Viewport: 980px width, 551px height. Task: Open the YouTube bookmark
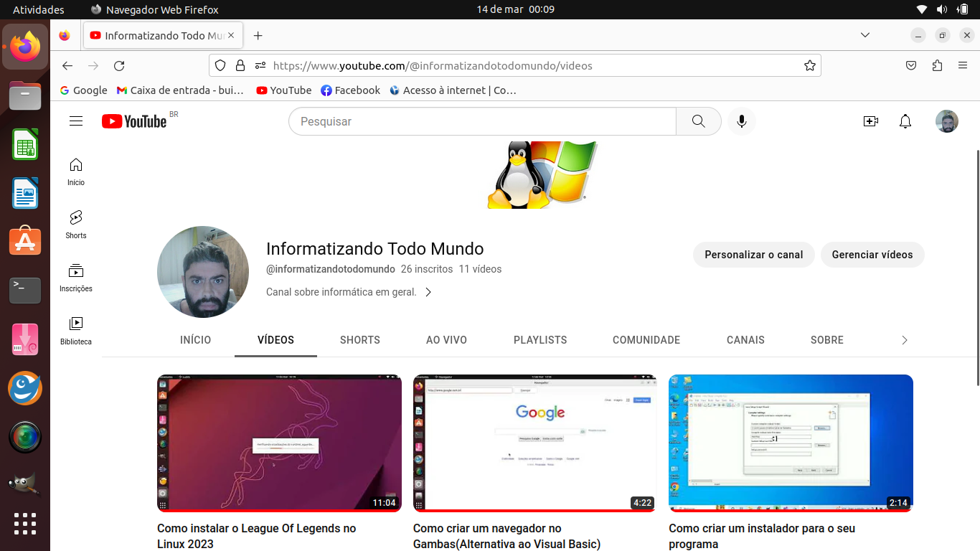point(284,90)
